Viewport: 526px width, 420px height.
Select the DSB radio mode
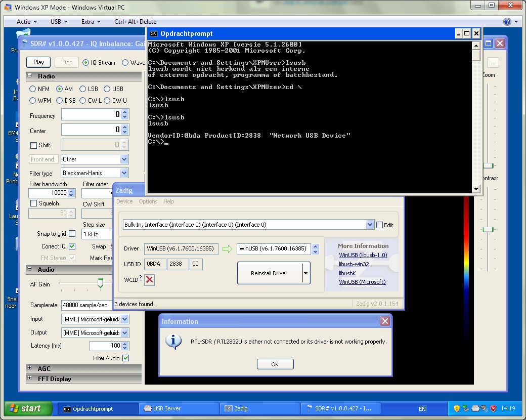pos(59,100)
